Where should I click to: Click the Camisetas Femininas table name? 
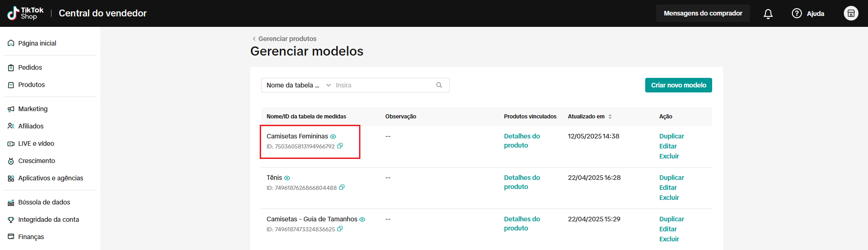tap(297, 136)
